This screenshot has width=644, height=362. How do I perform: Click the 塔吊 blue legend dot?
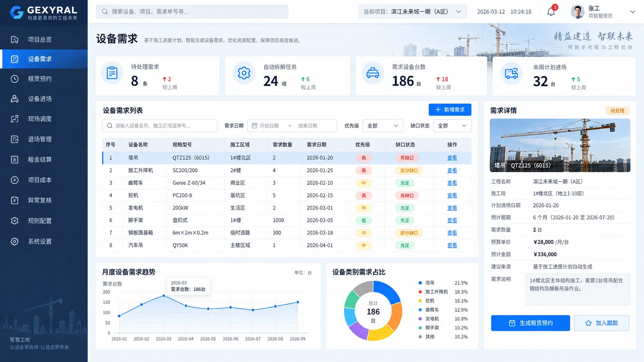click(420, 283)
